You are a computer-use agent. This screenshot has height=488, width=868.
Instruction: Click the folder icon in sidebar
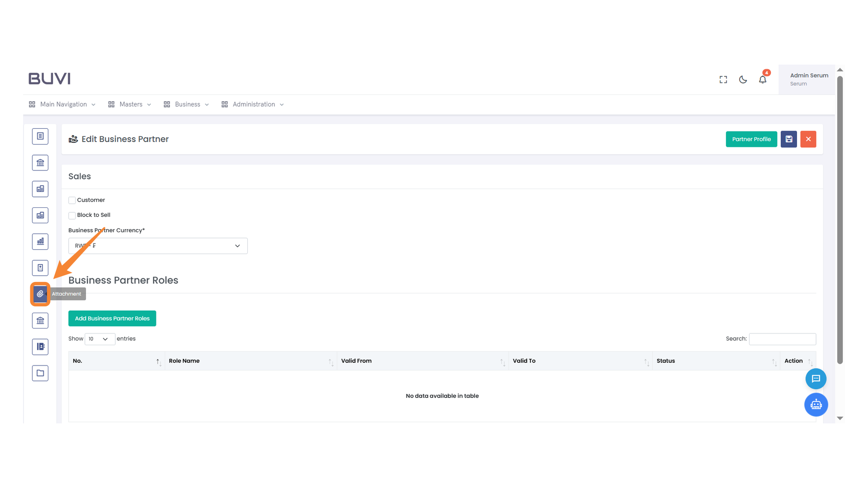(x=40, y=373)
